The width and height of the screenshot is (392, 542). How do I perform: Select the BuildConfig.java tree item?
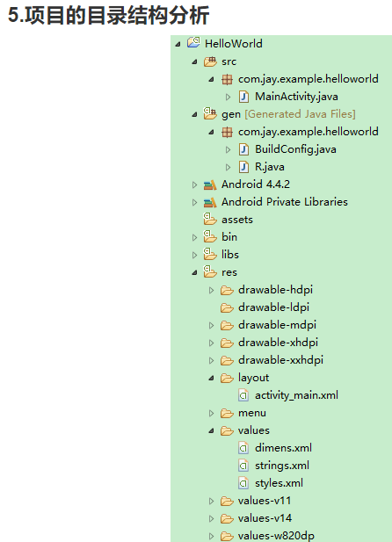[x=287, y=149]
